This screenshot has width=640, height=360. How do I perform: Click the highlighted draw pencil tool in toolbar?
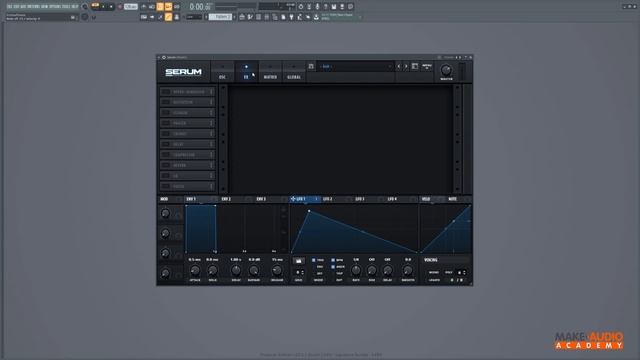pos(168,17)
